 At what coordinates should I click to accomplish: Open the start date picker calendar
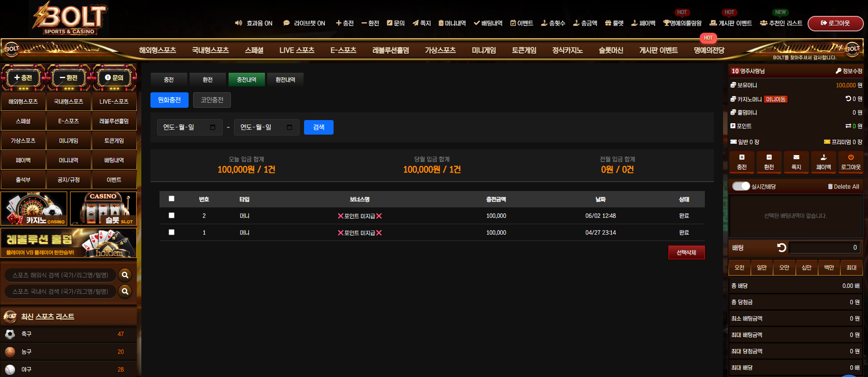pos(213,127)
